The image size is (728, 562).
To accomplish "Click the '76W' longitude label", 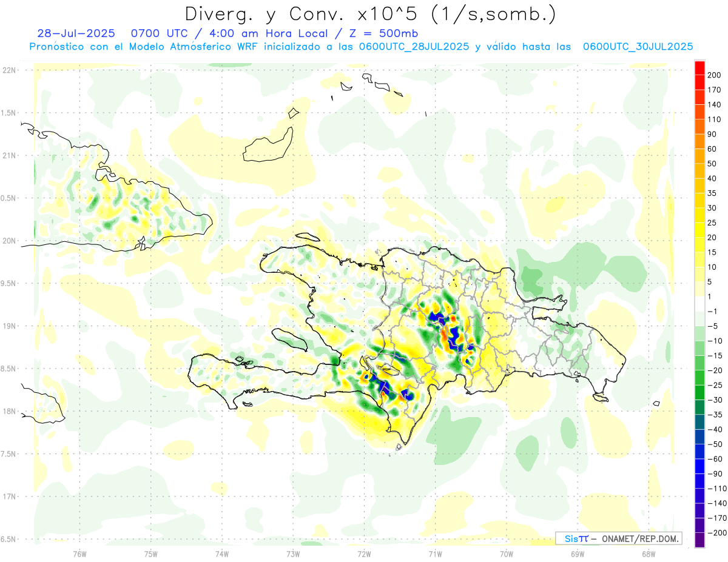I will [x=79, y=554].
